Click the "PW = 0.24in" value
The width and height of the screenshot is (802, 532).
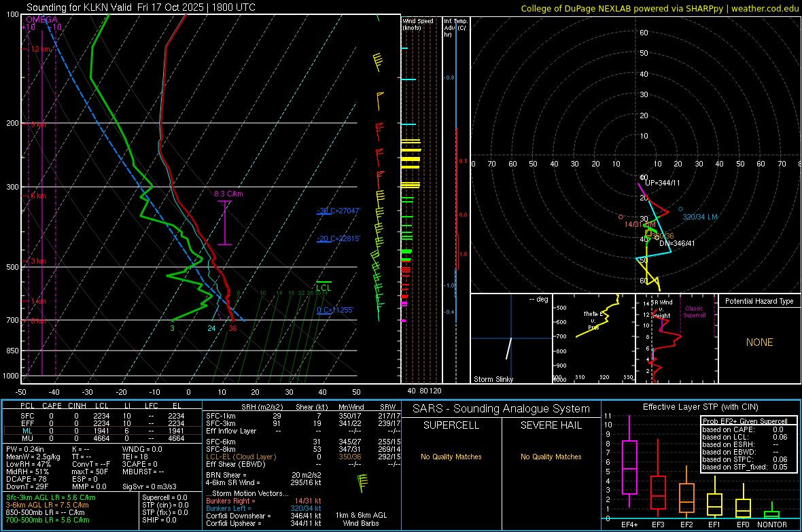tap(24, 449)
